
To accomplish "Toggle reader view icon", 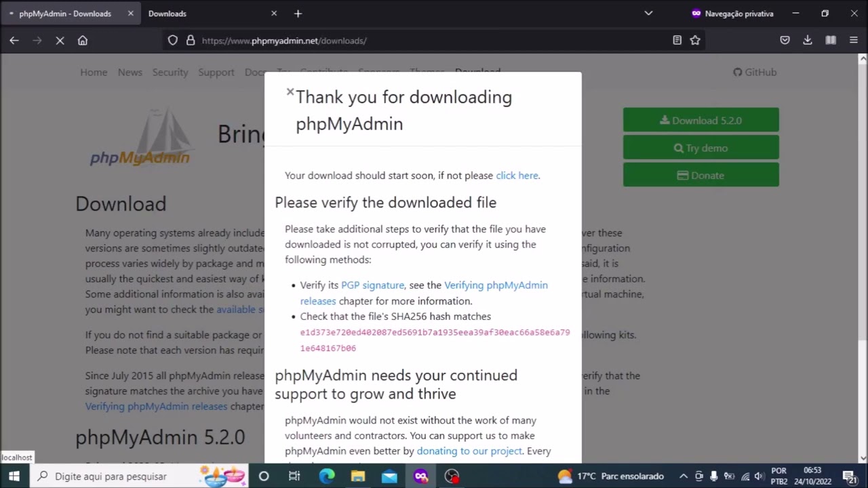I will [x=677, y=41].
